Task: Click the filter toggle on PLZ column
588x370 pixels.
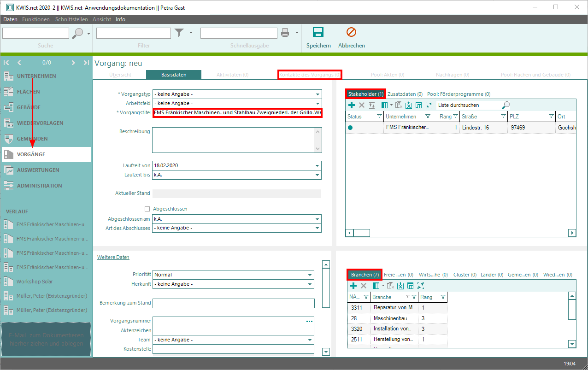Action: [549, 117]
